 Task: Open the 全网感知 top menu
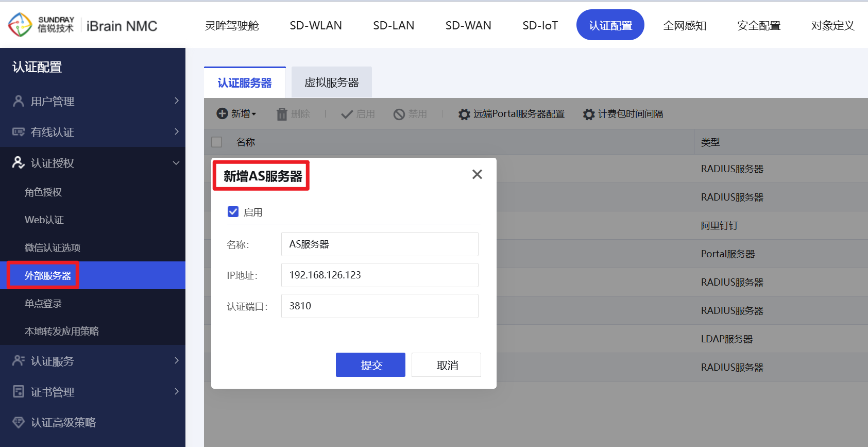tap(685, 25)
